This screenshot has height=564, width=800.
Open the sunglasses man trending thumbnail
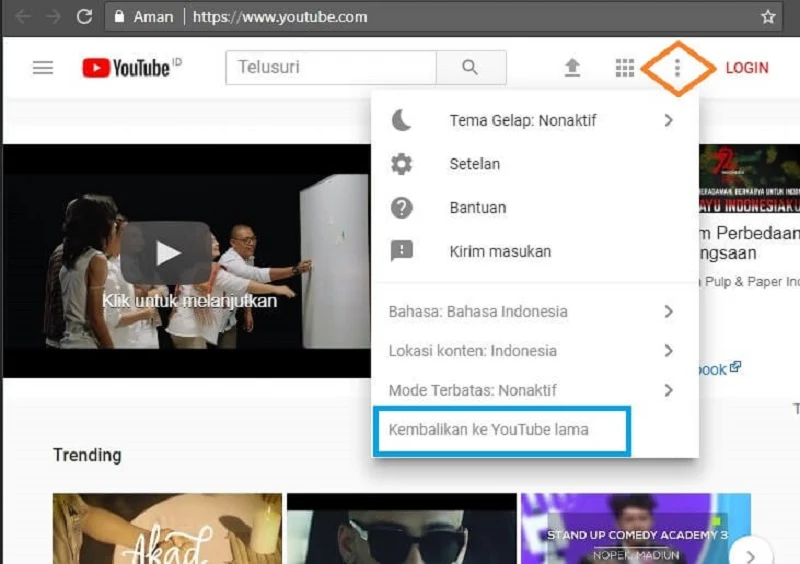coord(402,528)
